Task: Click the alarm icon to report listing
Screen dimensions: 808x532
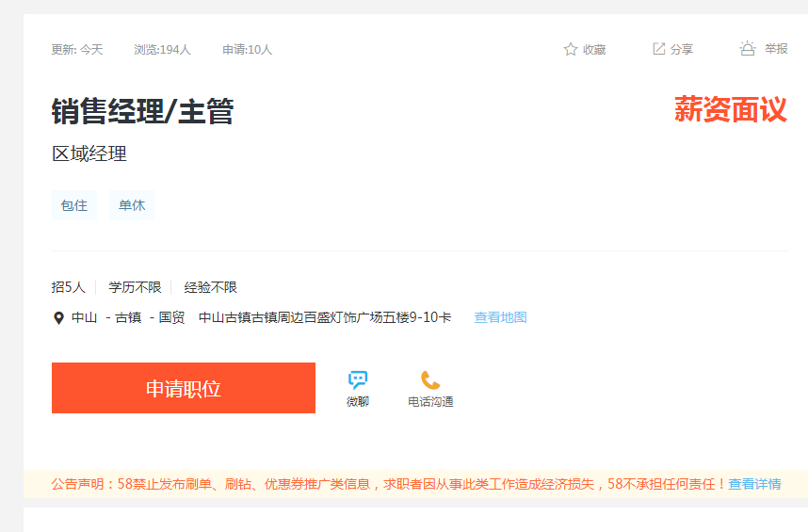Action: [748, 49]
